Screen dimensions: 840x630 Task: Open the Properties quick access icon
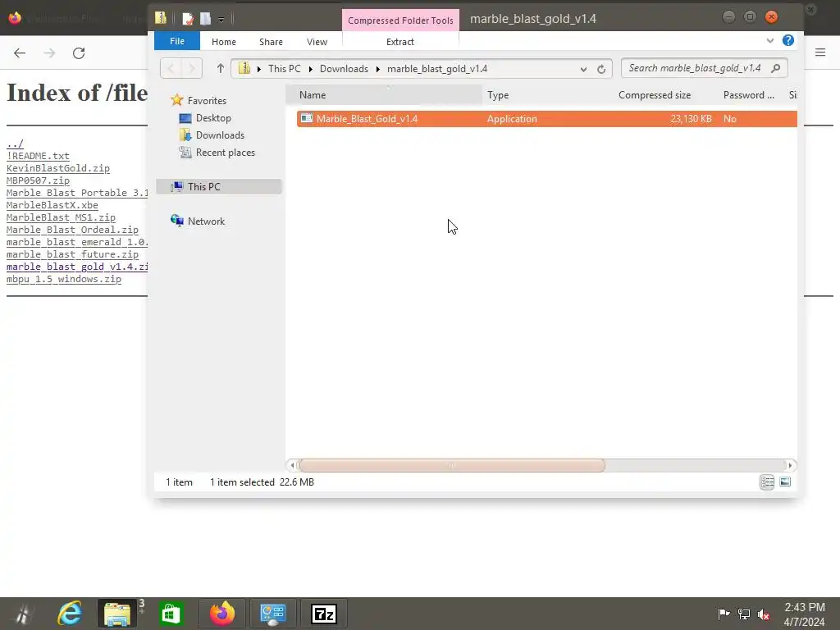188,20
